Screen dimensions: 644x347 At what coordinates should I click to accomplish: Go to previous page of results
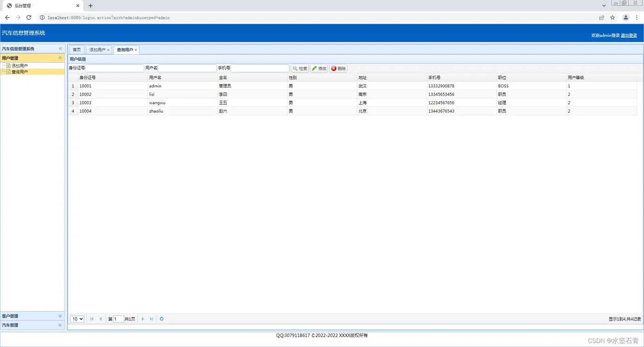click(x=101, y=319)
